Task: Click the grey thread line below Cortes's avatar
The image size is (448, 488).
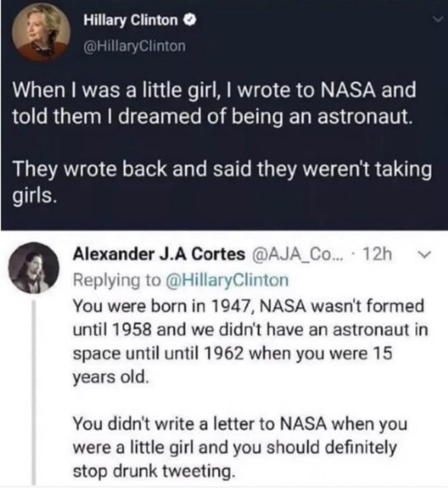Action: 35,391
